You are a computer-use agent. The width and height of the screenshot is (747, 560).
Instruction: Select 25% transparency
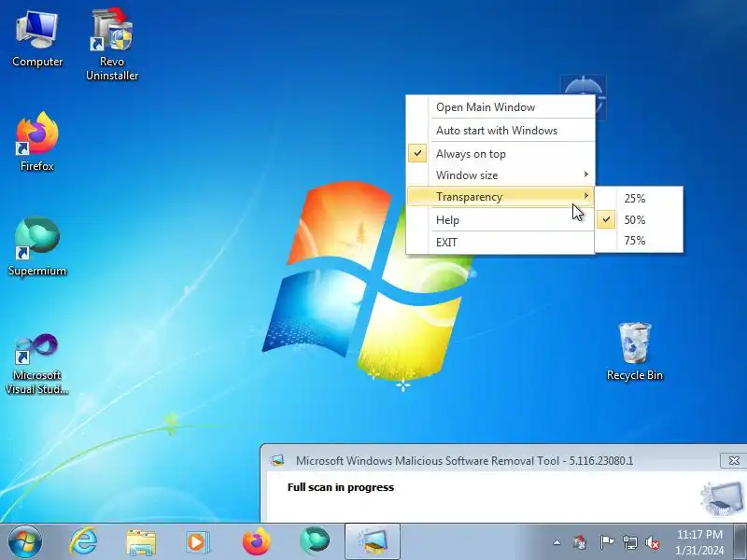(639, 199)
